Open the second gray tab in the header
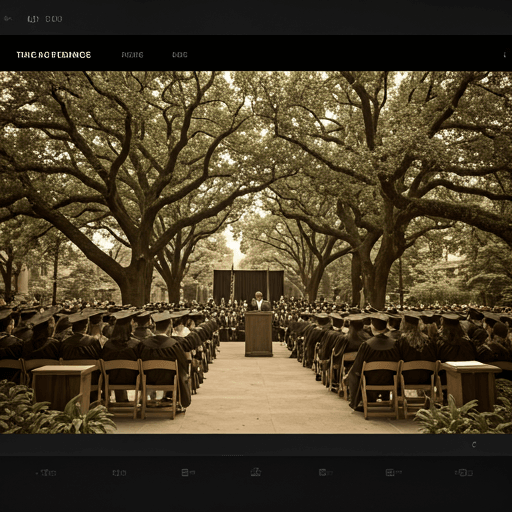This screenshot has width=512, height=512. [x=180, y=55]
